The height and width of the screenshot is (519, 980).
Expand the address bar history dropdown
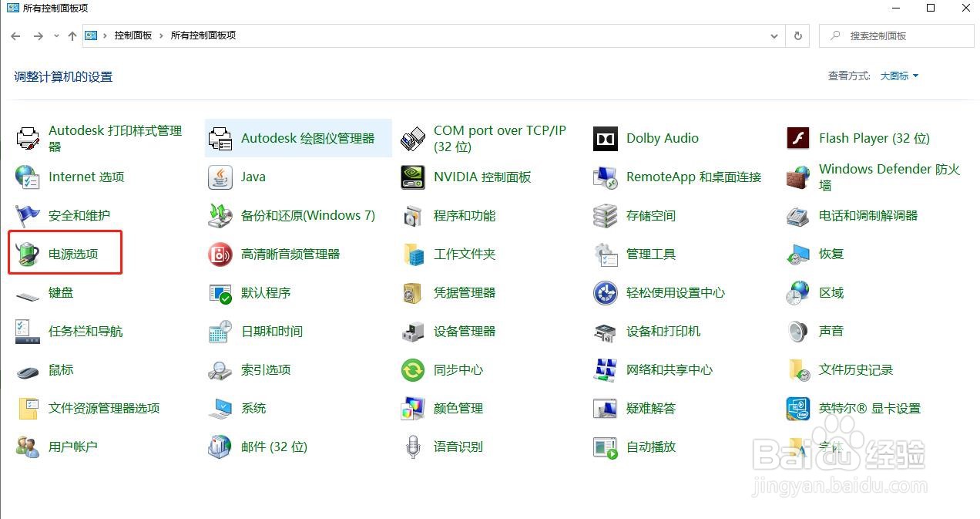tap(774, 35)
